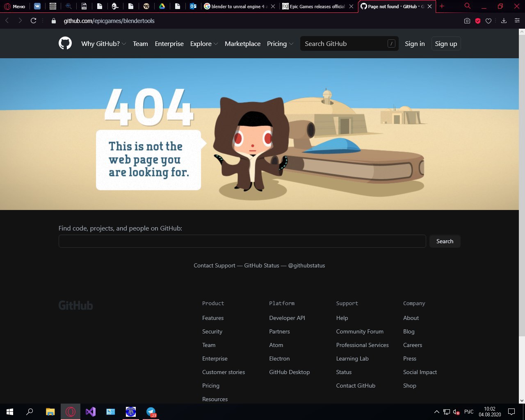
Task: Click the 404 search text field
Action: tap(242, 241)
